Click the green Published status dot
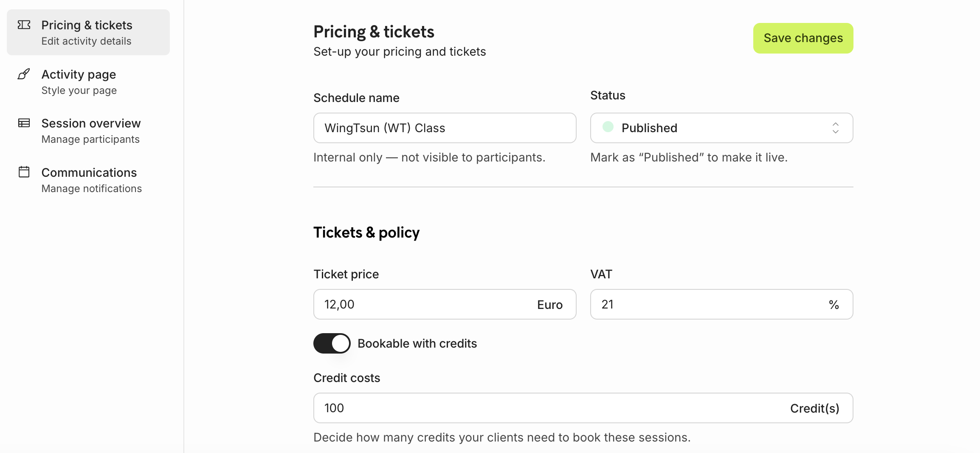This screenshot has width=980, height=453. [x=608, y=127]
